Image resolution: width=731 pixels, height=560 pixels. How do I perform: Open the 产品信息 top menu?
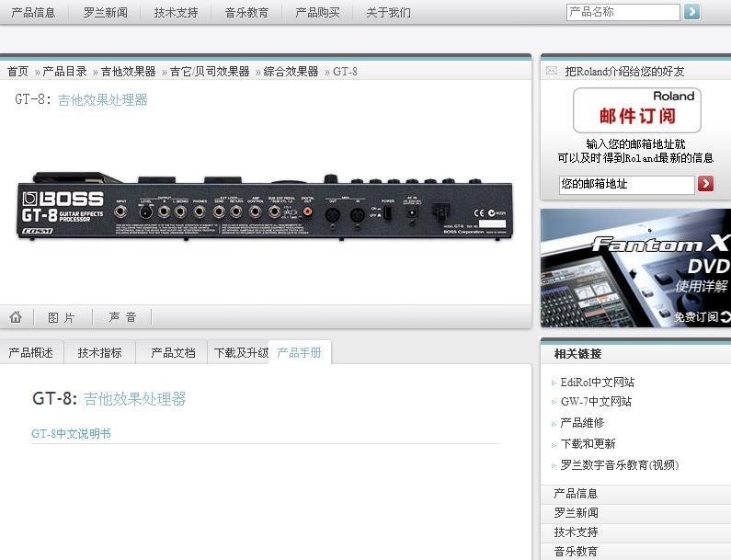click(33, 13)
